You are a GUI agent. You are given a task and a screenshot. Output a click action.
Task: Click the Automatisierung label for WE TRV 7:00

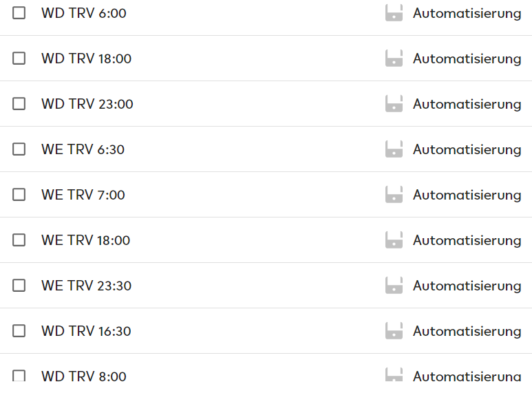[x=467, y=195]
